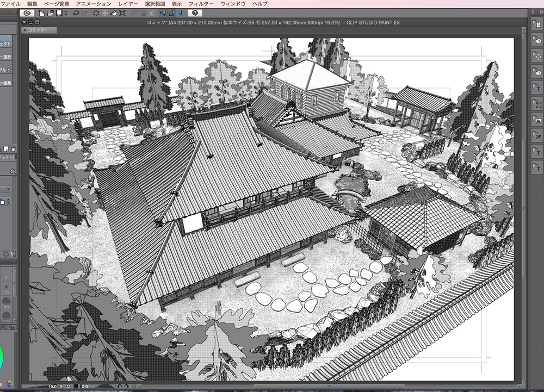
Task: Enable the snap to ruler toggle in toolbar
Action: 162,14
